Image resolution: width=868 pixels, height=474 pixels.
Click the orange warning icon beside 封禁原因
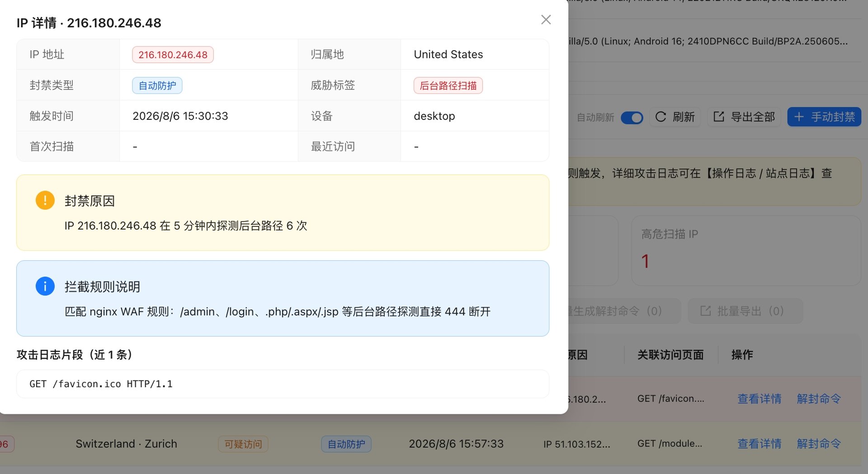point(45,200)
